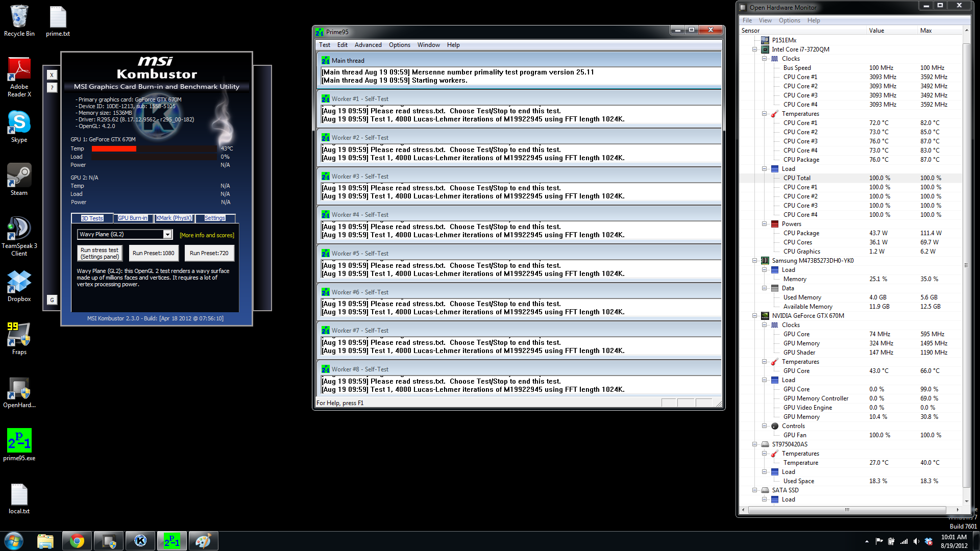Open Prime95 Window menu
Screen dimensions: 980x551
pos(429,45)
